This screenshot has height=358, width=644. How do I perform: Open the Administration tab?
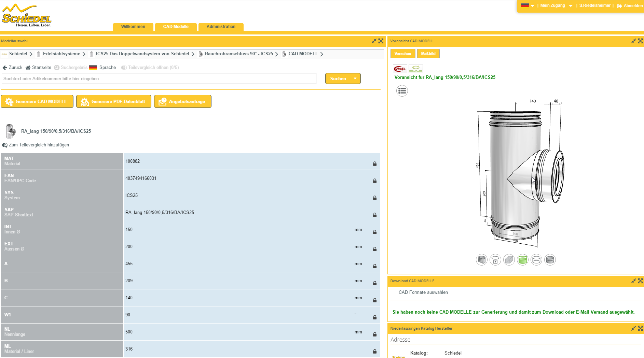[x=221, y=27]
